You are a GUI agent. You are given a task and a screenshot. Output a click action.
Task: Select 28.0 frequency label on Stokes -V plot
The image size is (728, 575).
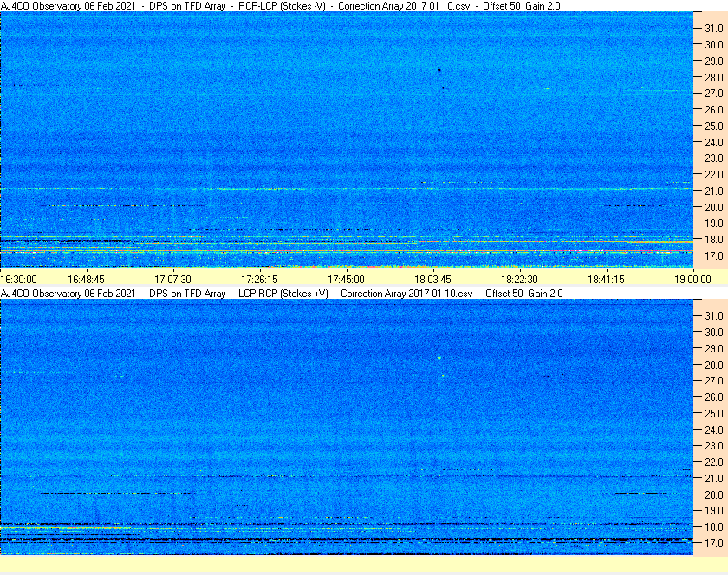[714, 77]
